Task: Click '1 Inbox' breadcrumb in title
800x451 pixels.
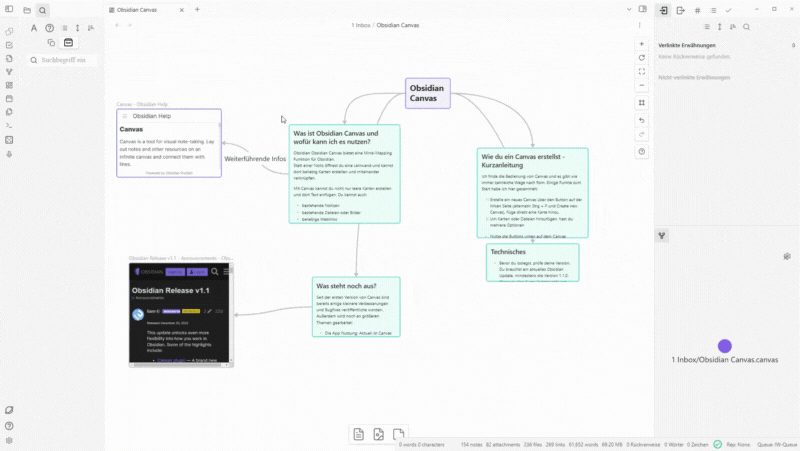Action: (361, 25)
